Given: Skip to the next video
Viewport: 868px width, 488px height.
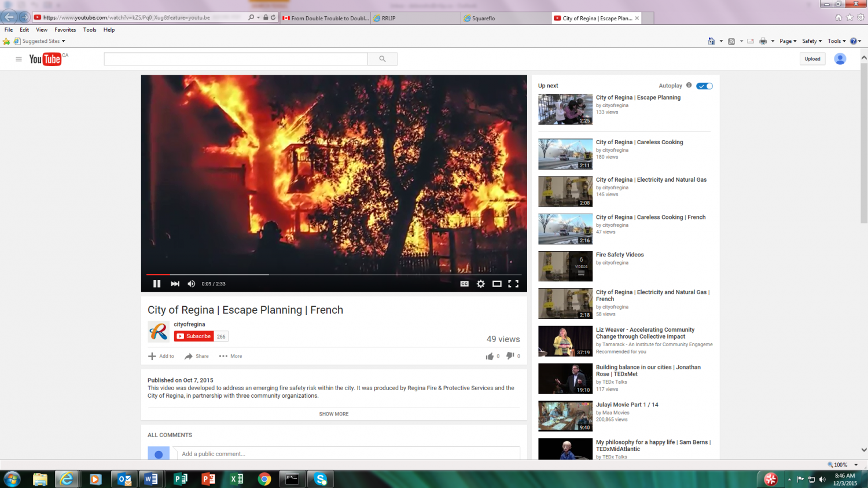Looking at the screenshot, I should coord(175,284).
